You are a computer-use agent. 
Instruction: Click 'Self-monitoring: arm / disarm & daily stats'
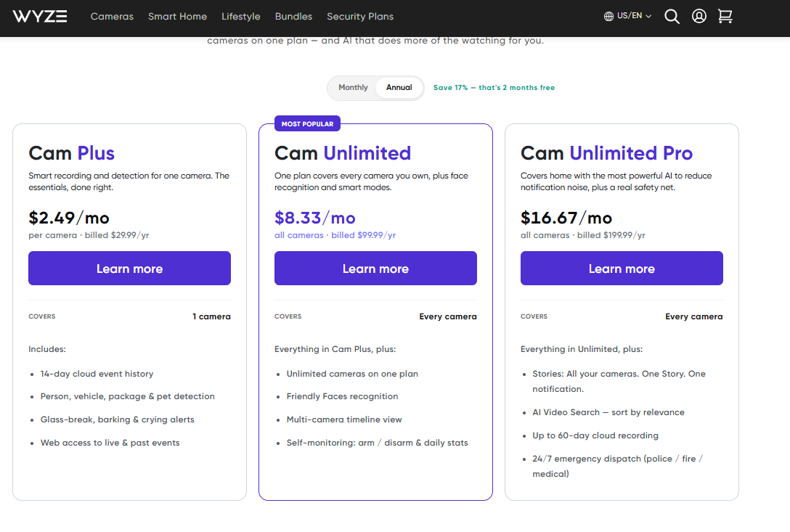pyautogui.click(x=377, y=443)
